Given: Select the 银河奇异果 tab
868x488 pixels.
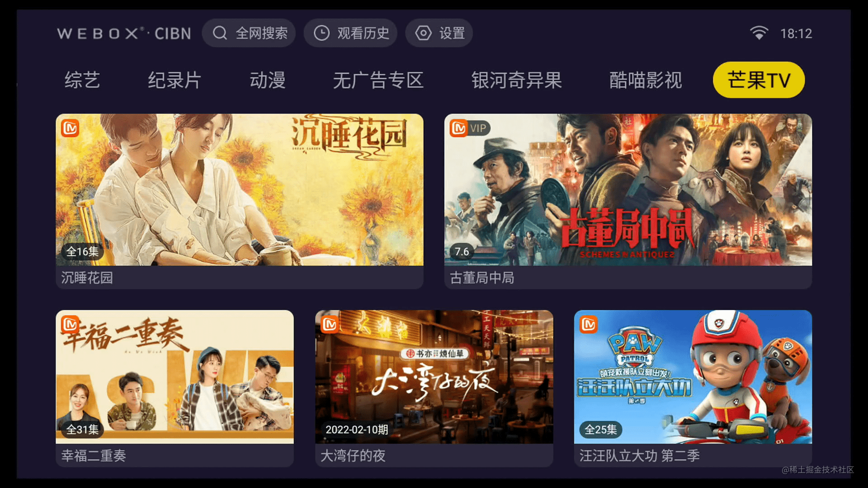Looking at the screenshot, I should [x=517, y=80].
